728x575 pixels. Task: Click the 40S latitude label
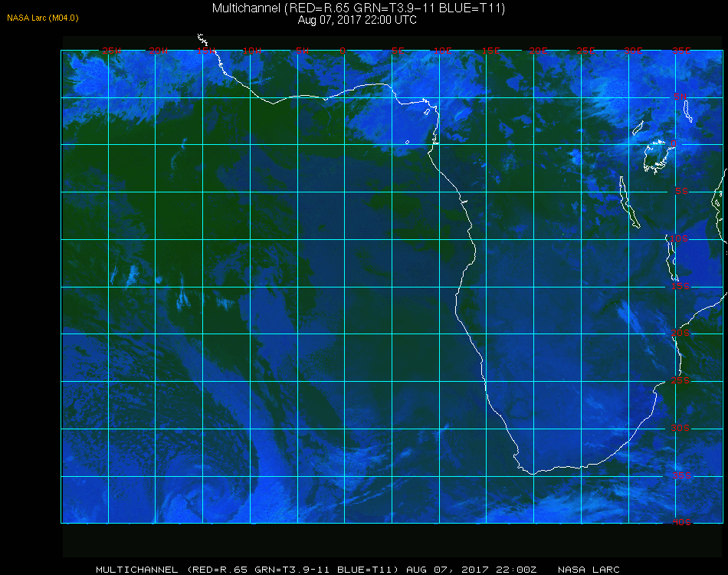click(681, 522)
